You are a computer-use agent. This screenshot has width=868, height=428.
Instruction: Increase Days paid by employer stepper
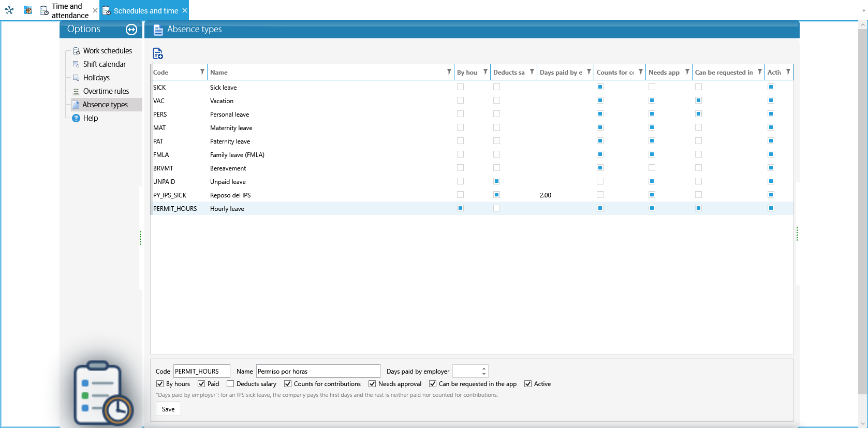click(484, 368)
